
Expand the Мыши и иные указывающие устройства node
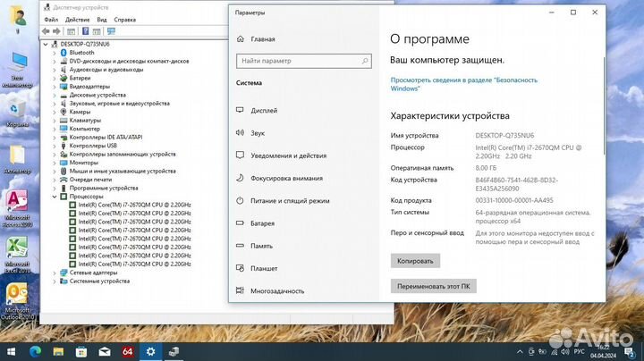pos(55,171)
